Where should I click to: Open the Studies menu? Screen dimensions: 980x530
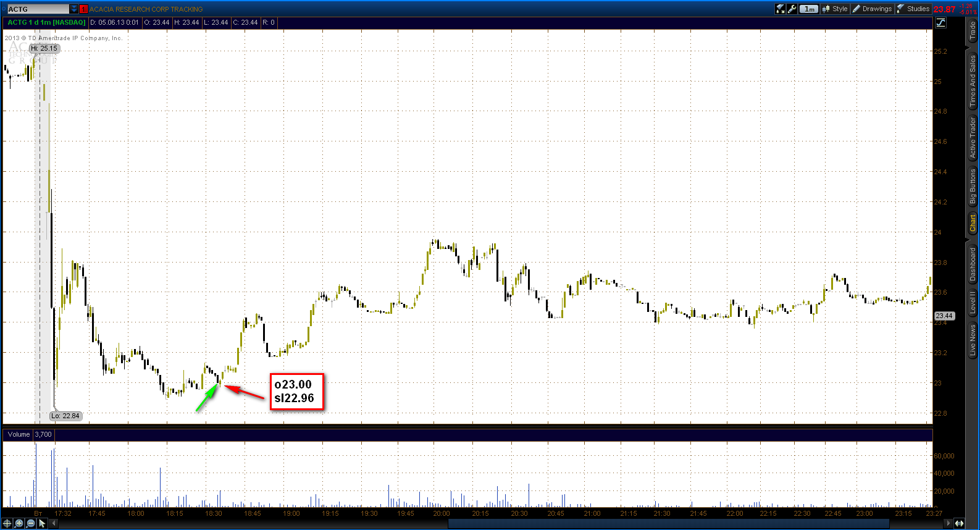click(x=913, y=9)
